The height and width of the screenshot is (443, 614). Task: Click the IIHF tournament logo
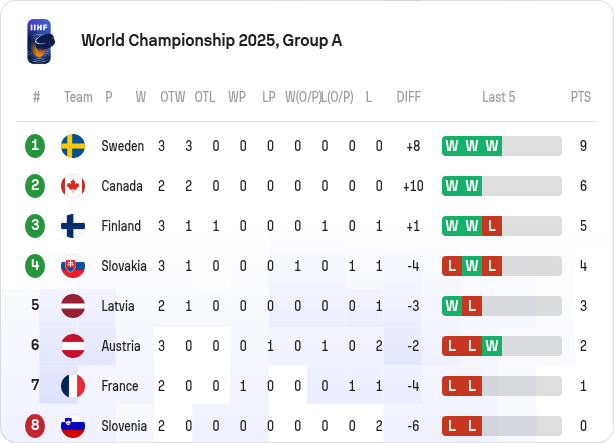coord(40,42)
